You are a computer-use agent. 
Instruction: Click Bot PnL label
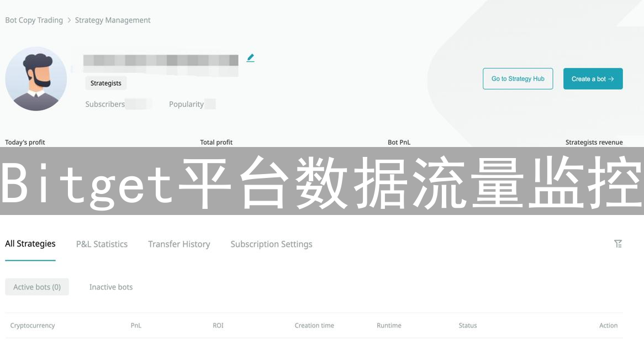[x=399, y=142]
